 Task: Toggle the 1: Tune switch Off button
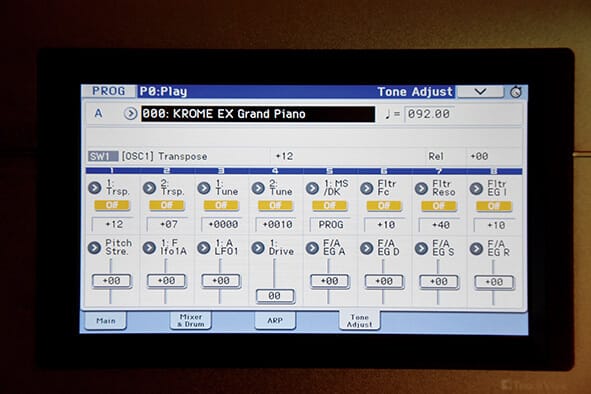click(221, 205)
